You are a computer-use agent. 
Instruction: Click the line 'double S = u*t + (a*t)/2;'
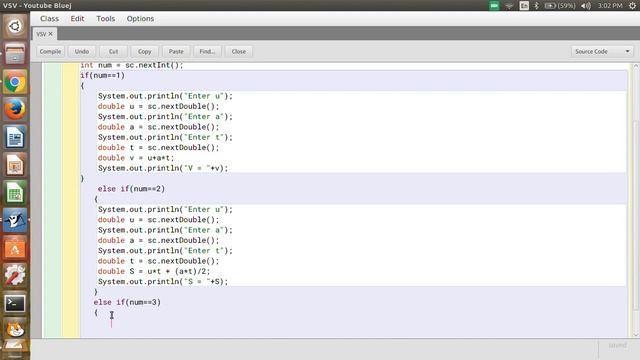[x=154, y=271]
